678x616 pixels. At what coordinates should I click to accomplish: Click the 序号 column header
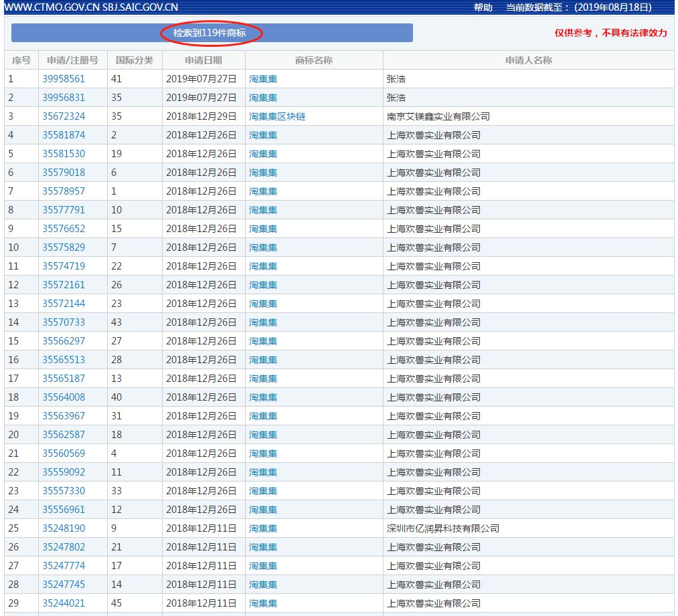pyautogui.click(x=21, y=60)
